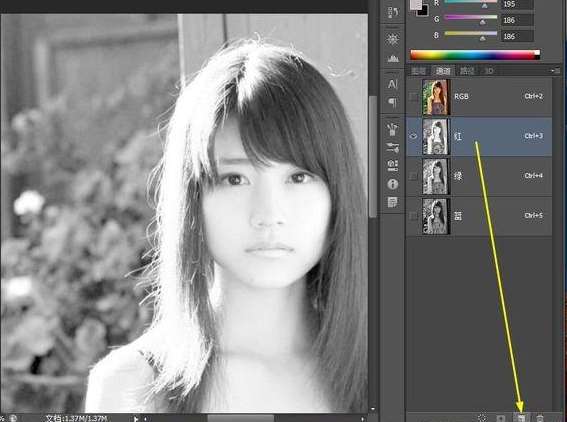Open status bar document info arrow
Viewport: 567px width, 422px height.
(136, 419)
